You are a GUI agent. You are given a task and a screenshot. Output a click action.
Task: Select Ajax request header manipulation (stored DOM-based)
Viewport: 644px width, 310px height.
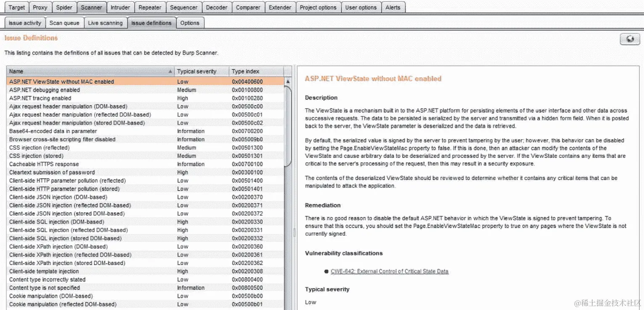coord(146,123)
